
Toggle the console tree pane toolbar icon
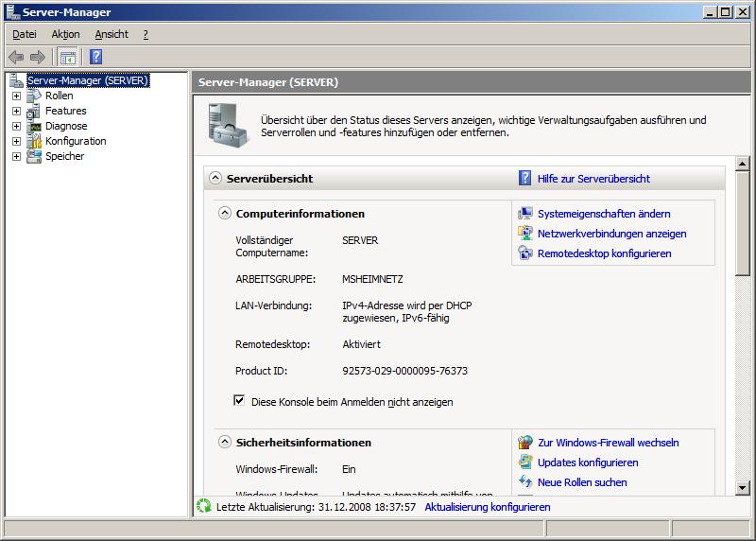(x=67, y=57)
